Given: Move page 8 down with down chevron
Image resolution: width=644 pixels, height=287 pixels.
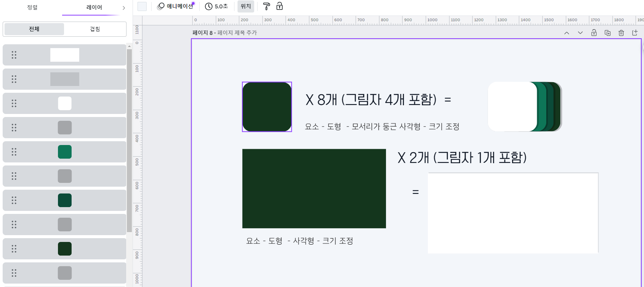Looking at the screenshot, I should (x=580, y=33).
